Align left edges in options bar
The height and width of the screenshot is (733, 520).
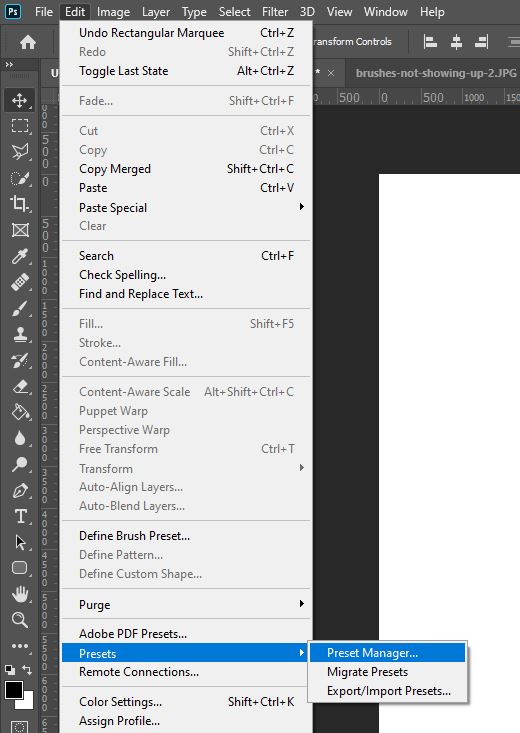pos(430,43)
